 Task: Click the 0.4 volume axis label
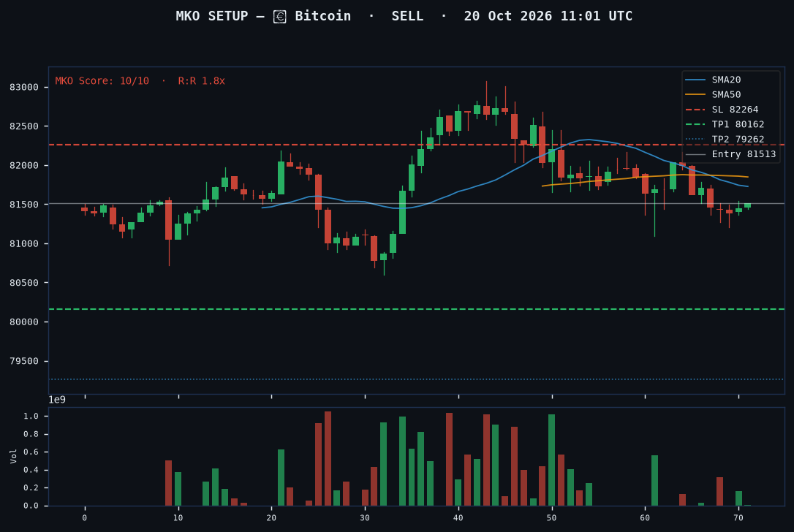pos(31,470)
